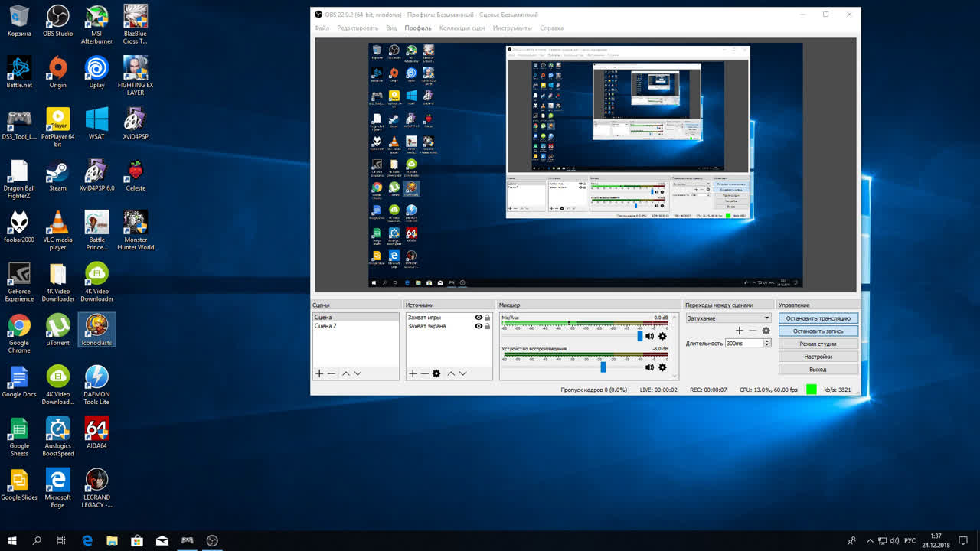The width and height of the screenshot is (980, 551).
Task: Move source up in Sources panel
Action: (451, 373)
